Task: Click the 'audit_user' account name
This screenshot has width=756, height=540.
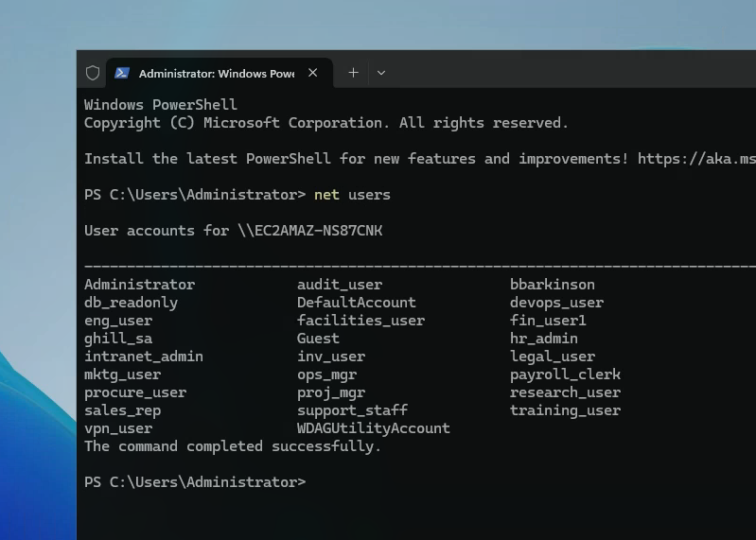Action: (340, 285)
